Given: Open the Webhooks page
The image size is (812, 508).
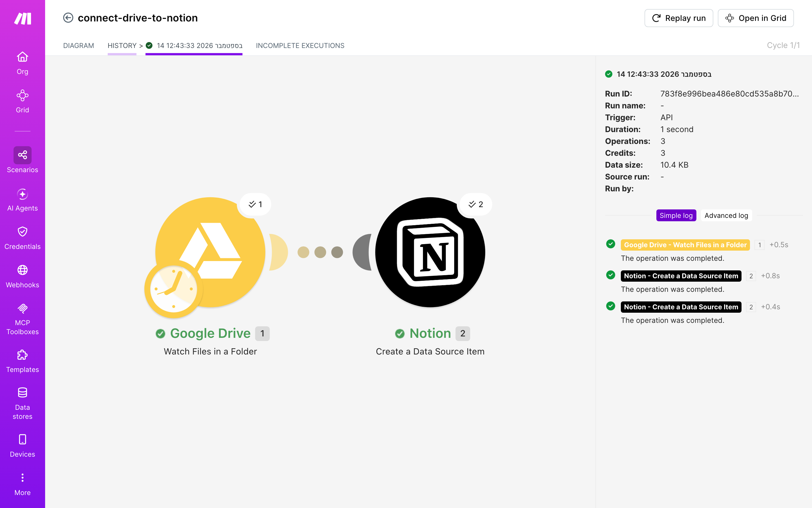Looking at the screenshot, I should [x=23, y=276].
